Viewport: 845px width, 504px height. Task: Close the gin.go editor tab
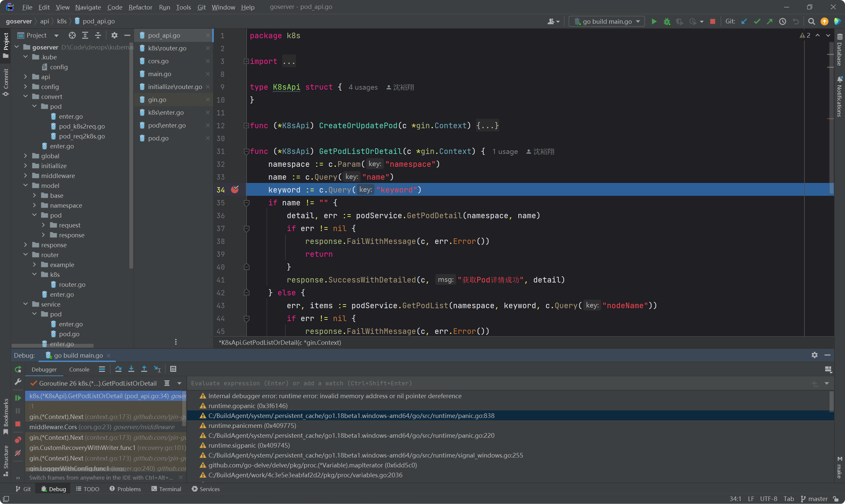pos(208,100)
